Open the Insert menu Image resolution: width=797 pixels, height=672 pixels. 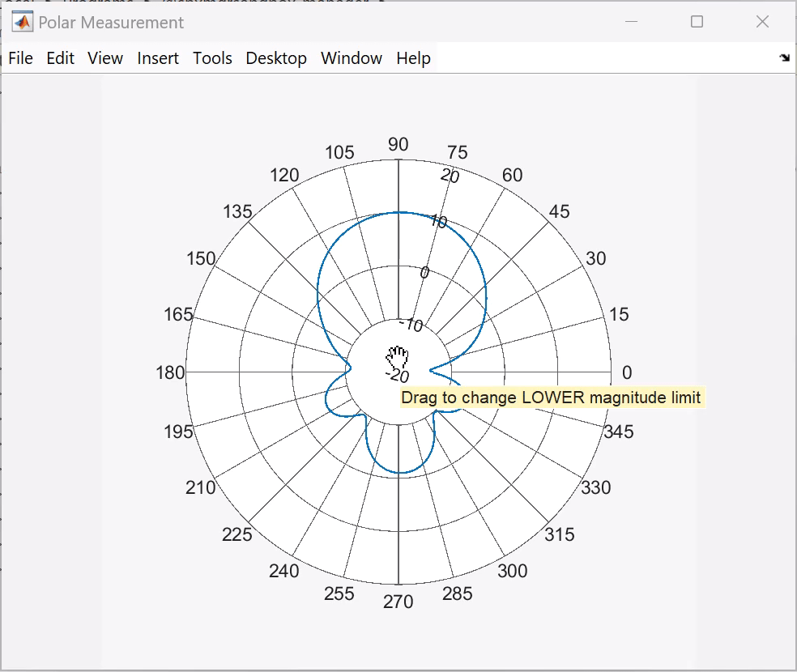point(158,57)
